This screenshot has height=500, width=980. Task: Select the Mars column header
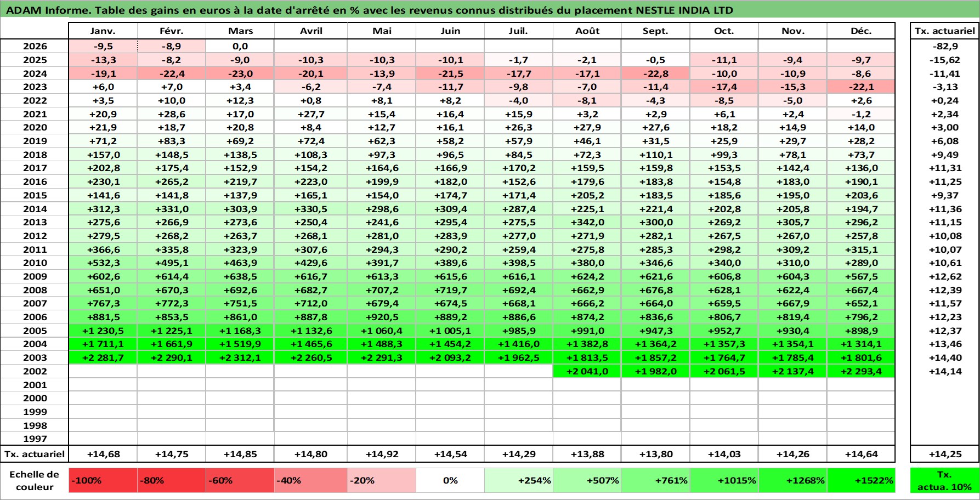pos(240,31)
